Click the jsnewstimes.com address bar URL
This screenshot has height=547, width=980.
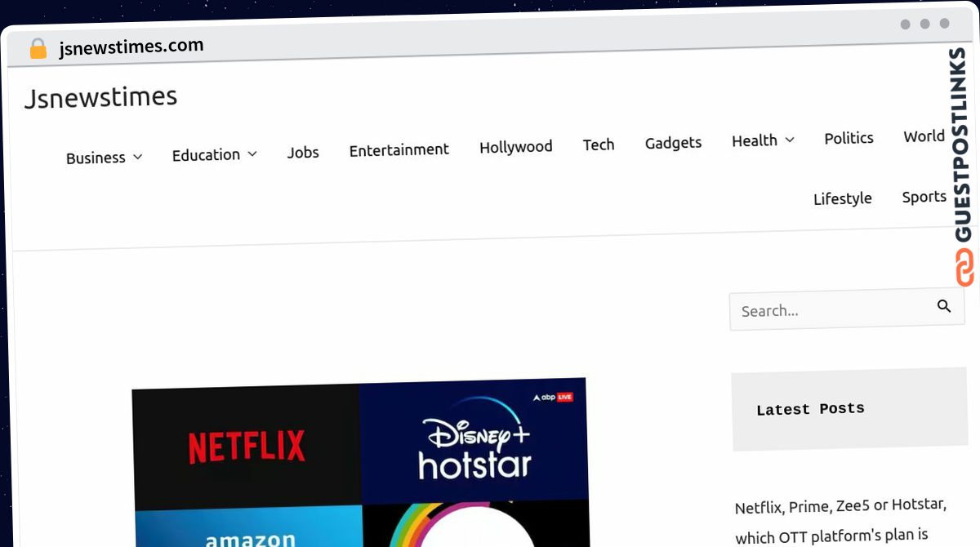(x=131, y=47)
